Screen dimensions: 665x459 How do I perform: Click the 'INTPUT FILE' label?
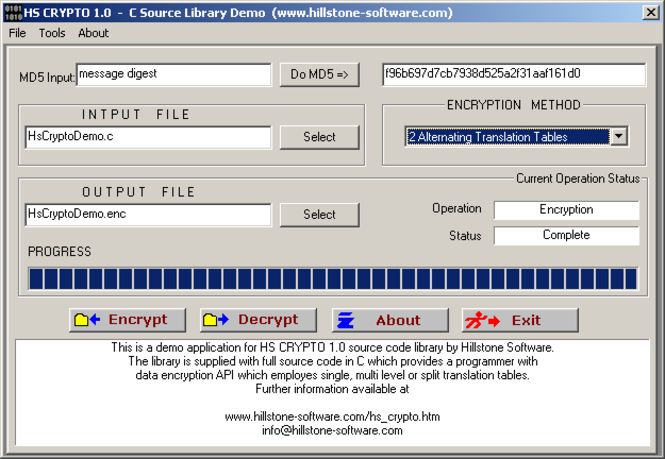(136, 115)
